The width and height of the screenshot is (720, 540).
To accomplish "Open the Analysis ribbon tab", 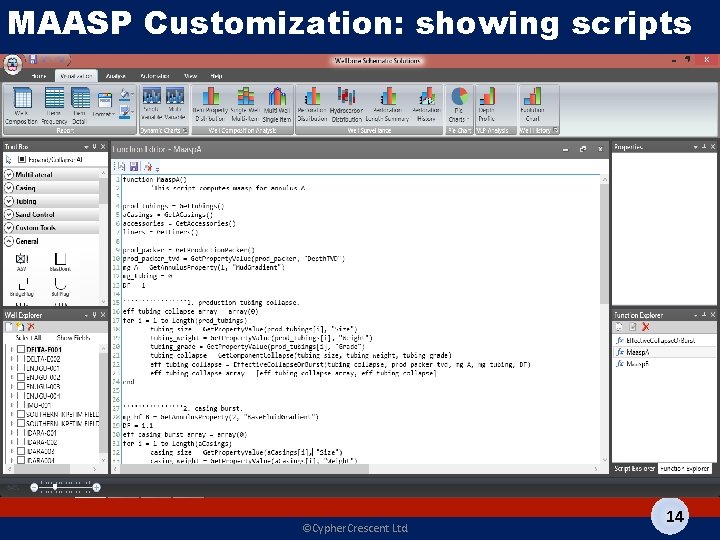I will pos(115,76).
